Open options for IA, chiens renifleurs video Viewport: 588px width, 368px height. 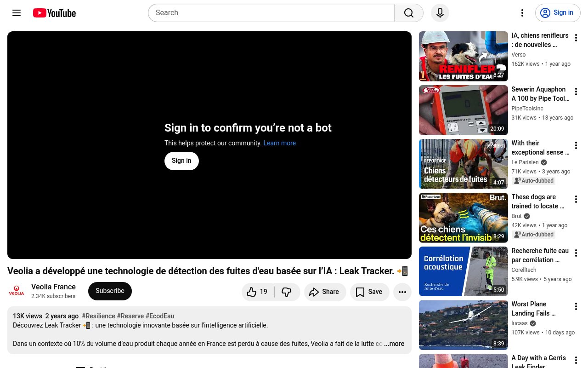[576, 38]
